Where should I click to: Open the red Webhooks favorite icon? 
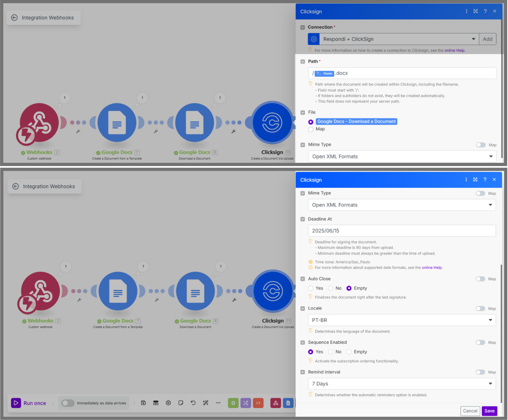pos(276,403)
